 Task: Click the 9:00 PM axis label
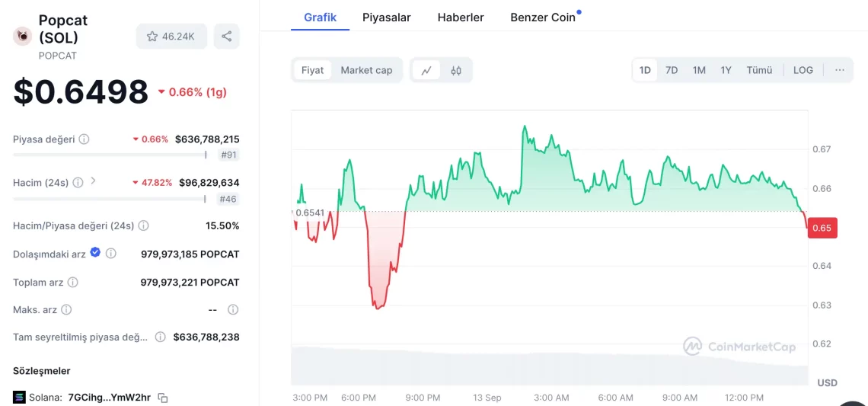click(x=423, y=398)
